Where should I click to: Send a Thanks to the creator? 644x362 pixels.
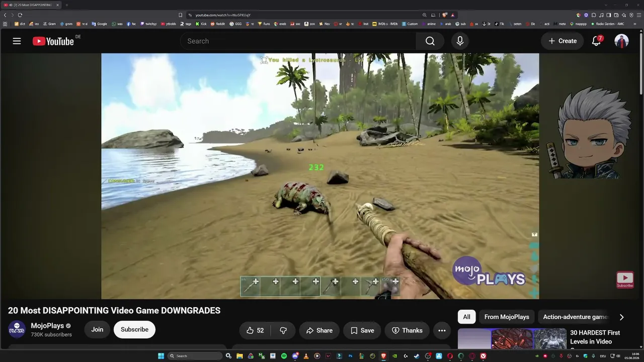click(407, 330)
